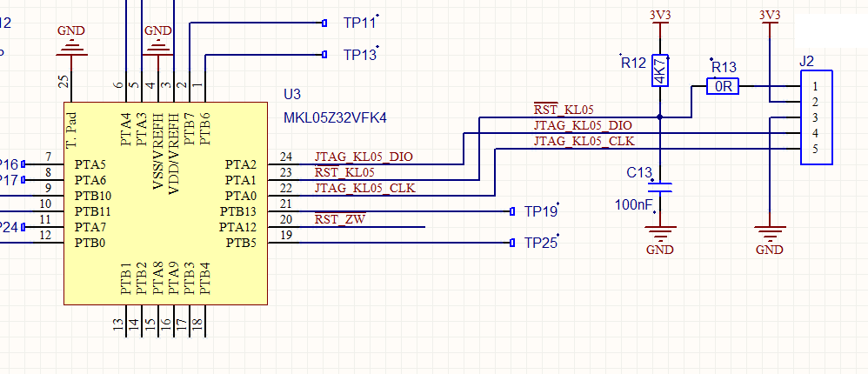The height and width of the screenshot is (374, 868).
Task: Click the 0R resistor body
Action: [x=723, y=86]
